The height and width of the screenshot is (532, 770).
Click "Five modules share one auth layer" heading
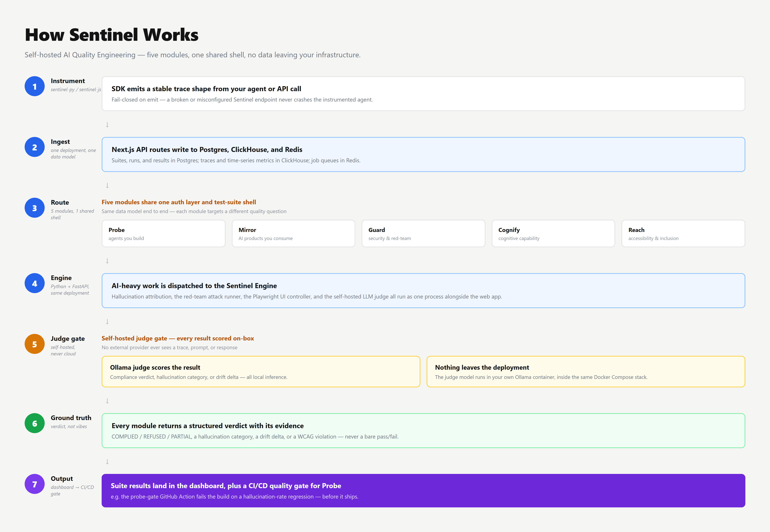[x=179, y=202]
